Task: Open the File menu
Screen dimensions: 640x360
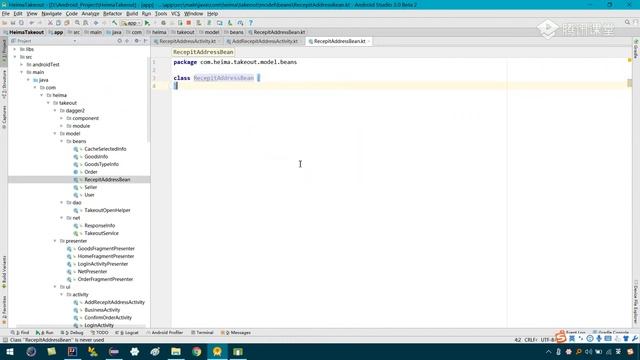Action: pos(6,13)
